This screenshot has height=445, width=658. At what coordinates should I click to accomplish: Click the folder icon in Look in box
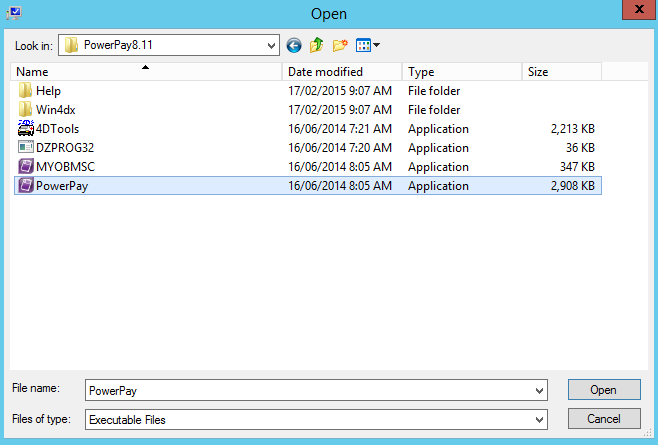pos(71,45)
